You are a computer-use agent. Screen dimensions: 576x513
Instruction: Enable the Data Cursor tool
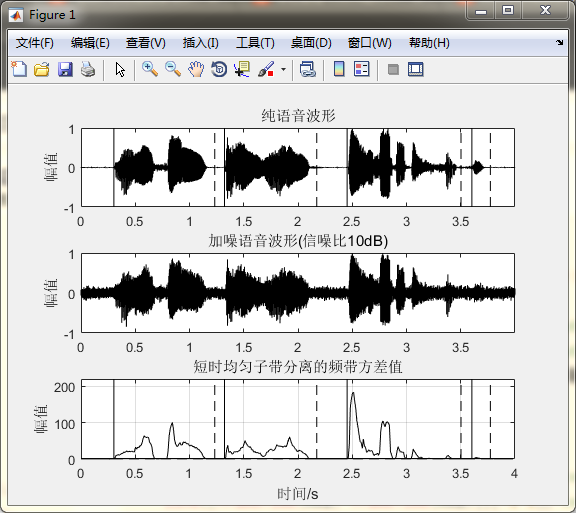point(242,69)
